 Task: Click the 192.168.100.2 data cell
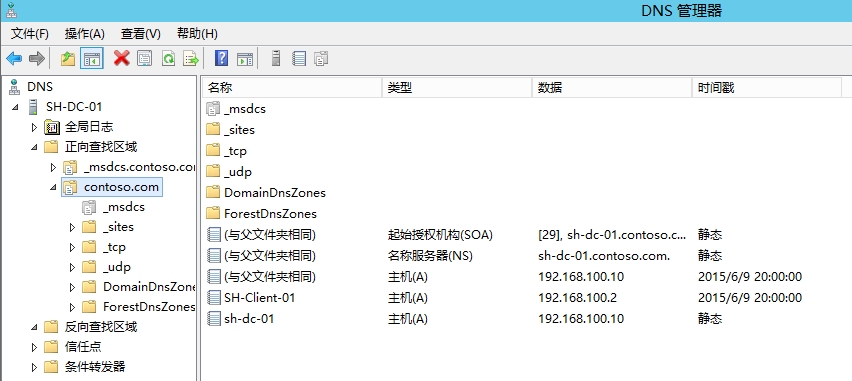[x=578, y=297]
